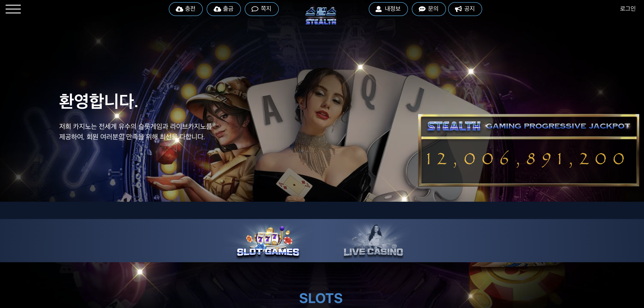Image resolution: width=644 pixels, height=308 pixels.
Task: Open the 출금 withdrawal button
Action: [224, 9]
